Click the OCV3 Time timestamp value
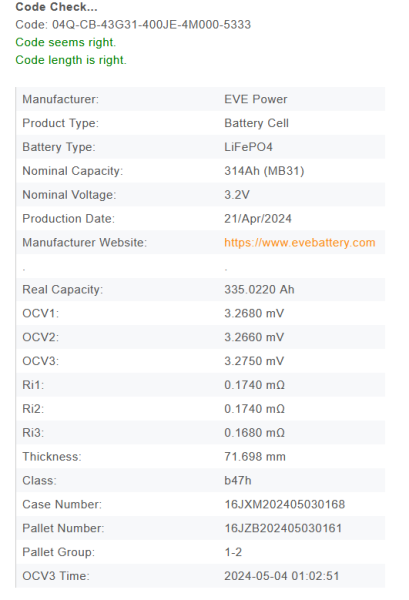Viewport: 409px width, 600px height. 282,576
